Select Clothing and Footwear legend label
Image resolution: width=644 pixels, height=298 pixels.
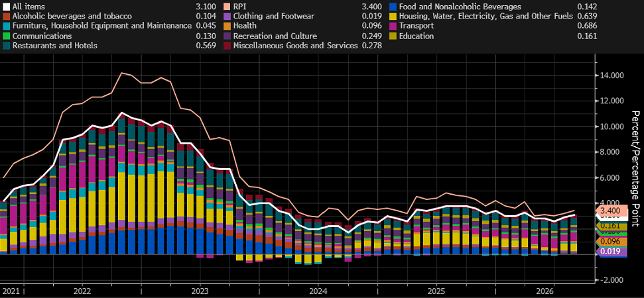(x=273, y=17)
